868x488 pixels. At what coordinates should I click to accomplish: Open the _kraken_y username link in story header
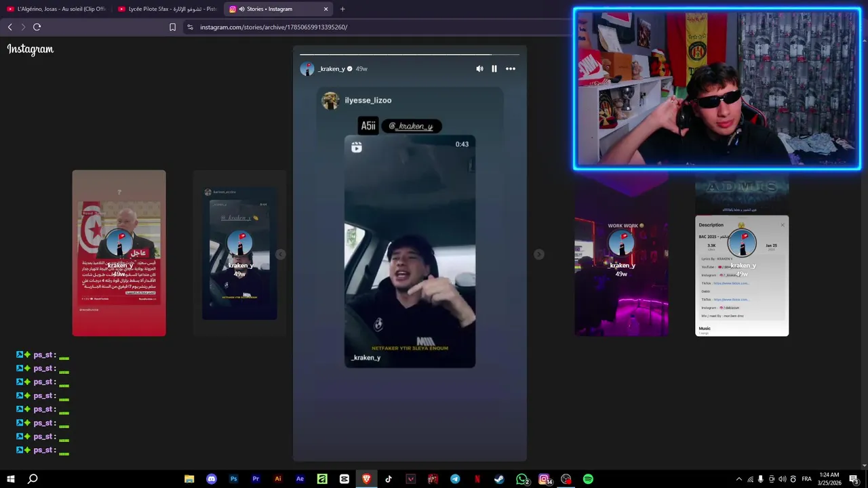tap(332, 68)
